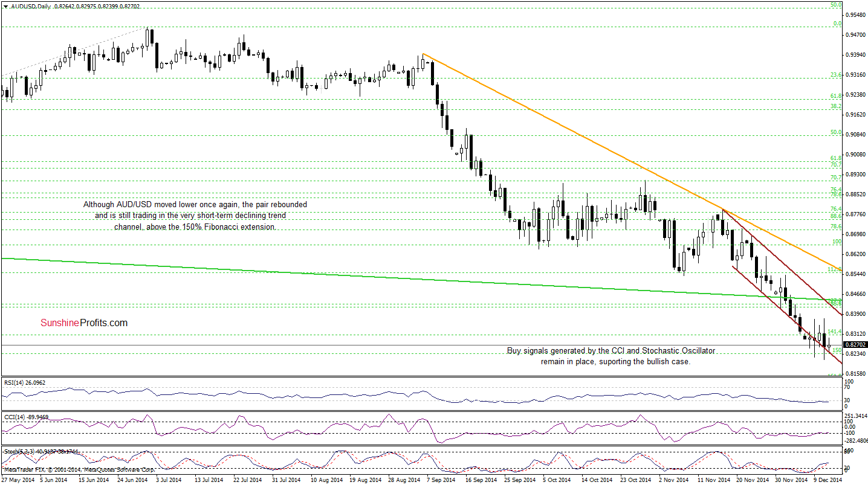
Task: Click the 31 Jul 2014 date label
Action: coord(286,480)
